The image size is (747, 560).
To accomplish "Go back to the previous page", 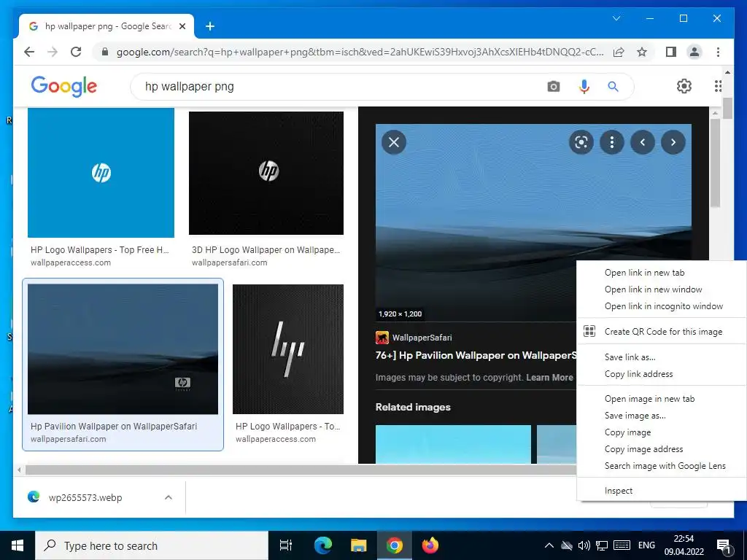I will coord(29,52).
